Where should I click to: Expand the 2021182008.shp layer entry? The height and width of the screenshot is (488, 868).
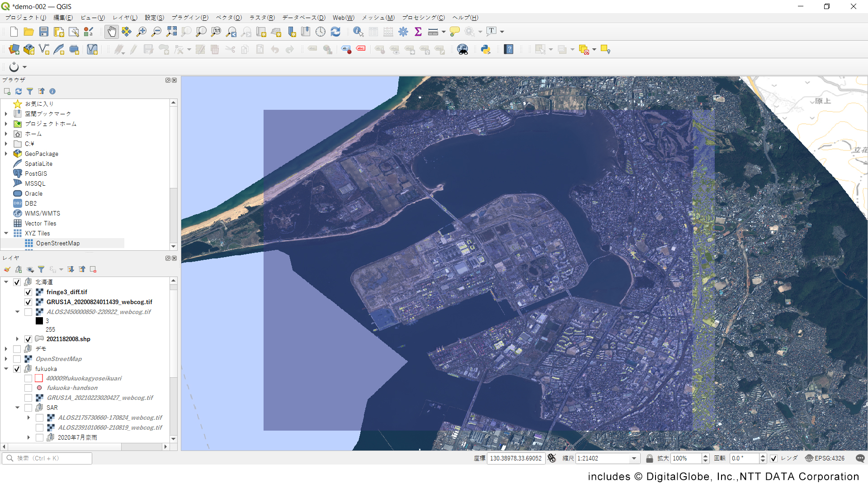tap(17, 339)
